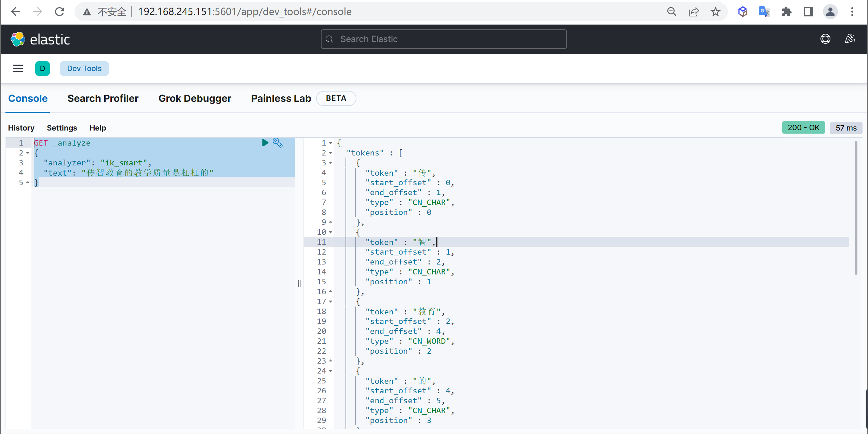Open the console Settings

click(x=62, y=128)
